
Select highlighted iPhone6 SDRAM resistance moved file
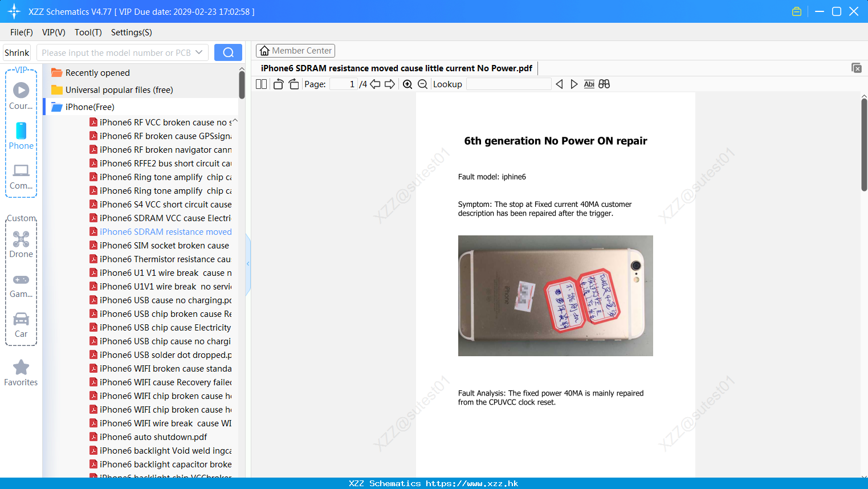161,232
